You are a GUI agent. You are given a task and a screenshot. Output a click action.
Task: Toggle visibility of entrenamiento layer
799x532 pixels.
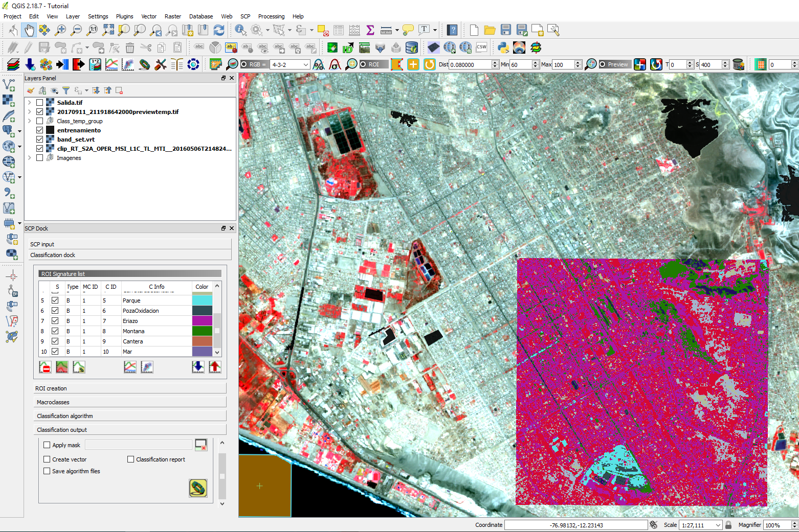pyautogui.click(x=40, y=130)
